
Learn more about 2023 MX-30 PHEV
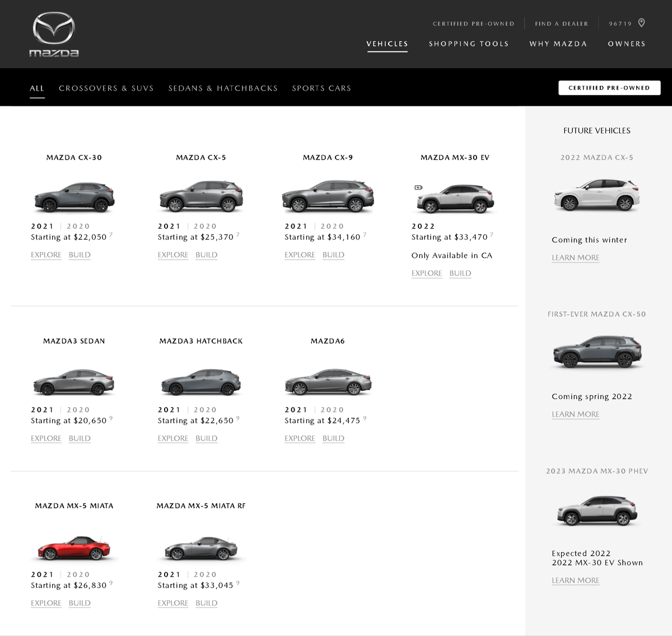(576, 581)
